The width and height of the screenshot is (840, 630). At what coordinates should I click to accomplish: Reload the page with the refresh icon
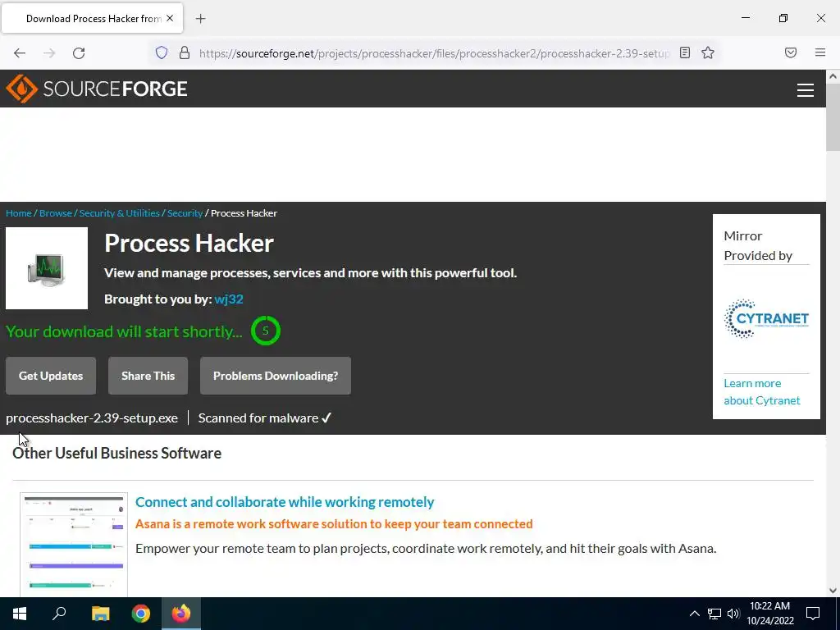pyautogui.click(x=79, y=52)
